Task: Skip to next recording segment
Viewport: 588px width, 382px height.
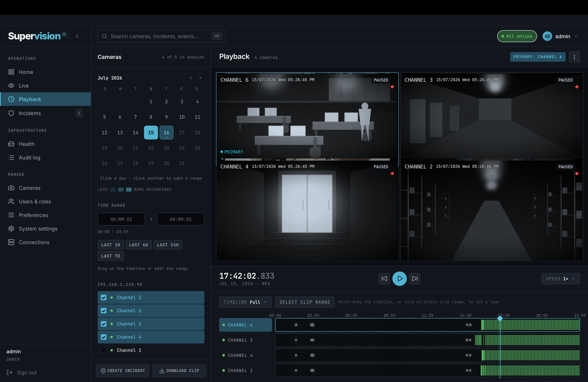Action: coord(415,279)
